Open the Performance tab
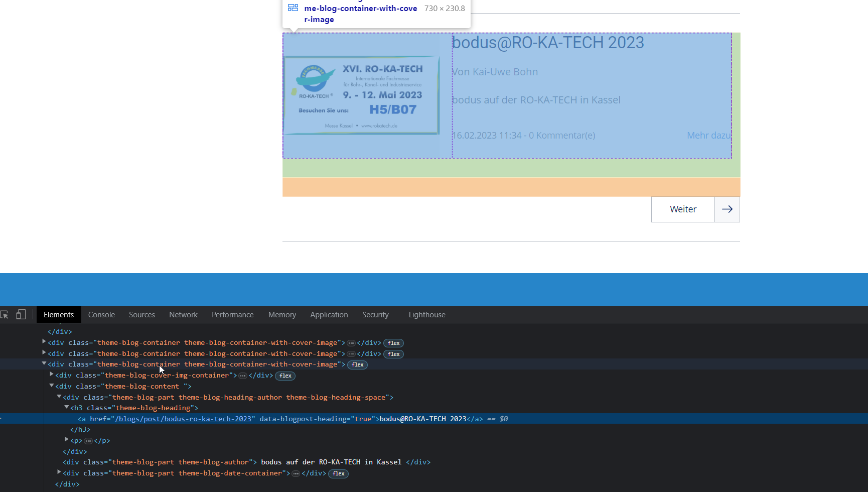868x492 pixels. click(x=233, y=315)
